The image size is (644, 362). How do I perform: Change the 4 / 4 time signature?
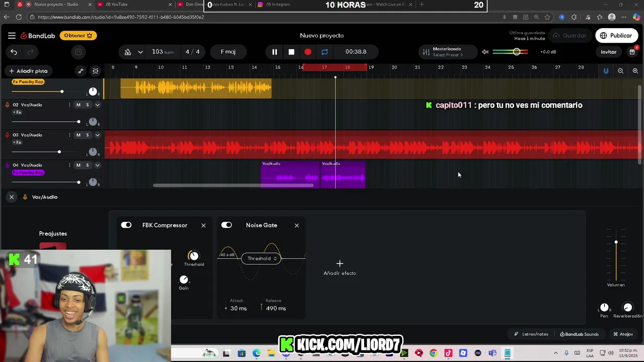[x=192, y=52]
